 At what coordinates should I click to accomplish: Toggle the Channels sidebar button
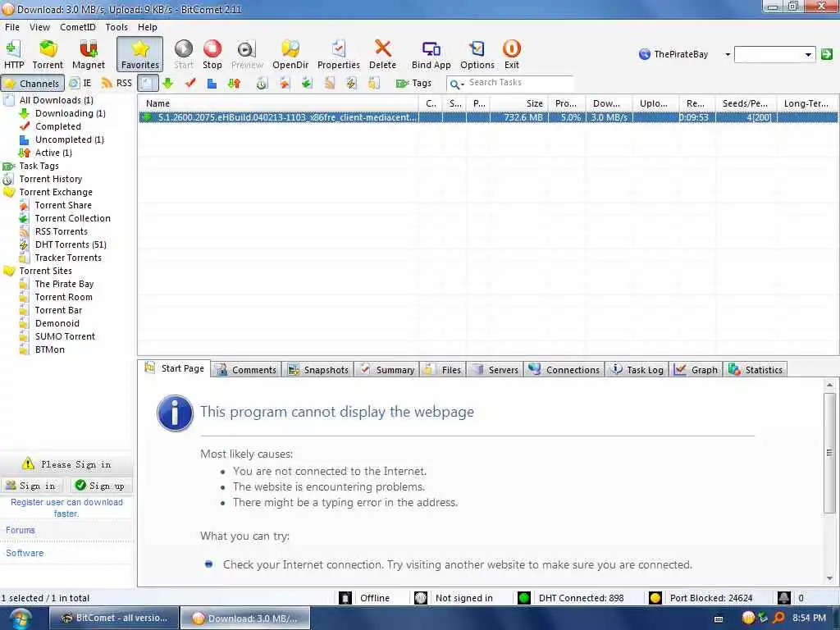[33, 83]
